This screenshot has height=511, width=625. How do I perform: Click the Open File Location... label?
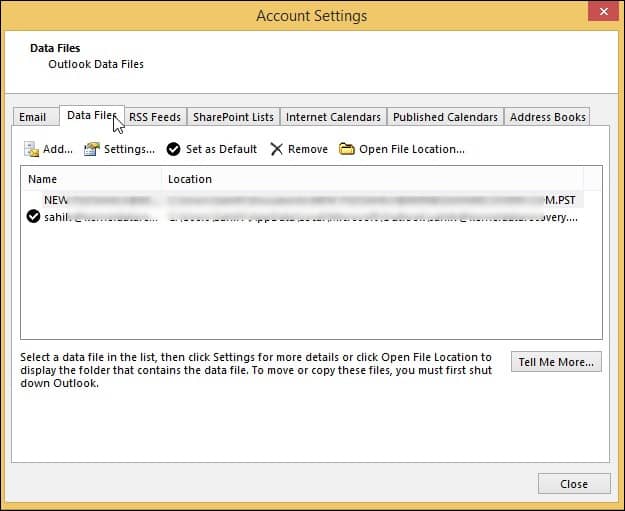click(412, 149)
